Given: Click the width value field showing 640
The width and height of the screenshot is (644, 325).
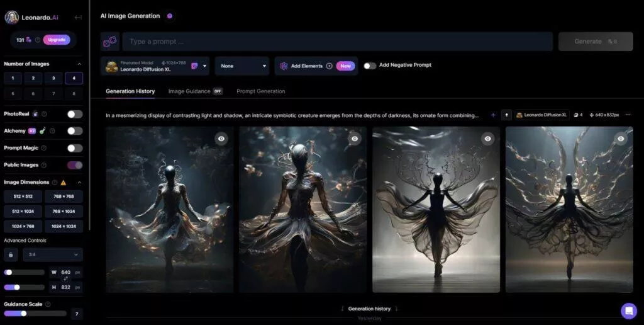Looking at the screenshot, I should pyautogui.click(x=65, y=272).
